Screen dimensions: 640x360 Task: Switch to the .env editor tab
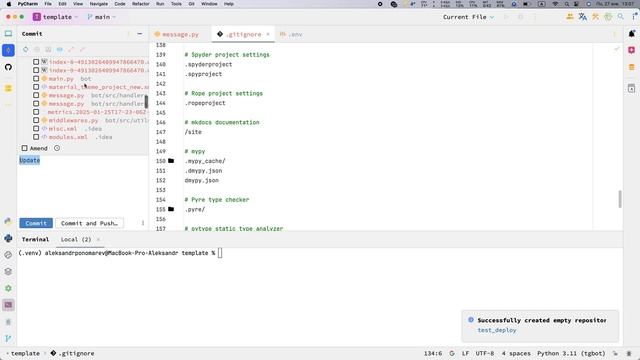(291, 34)
